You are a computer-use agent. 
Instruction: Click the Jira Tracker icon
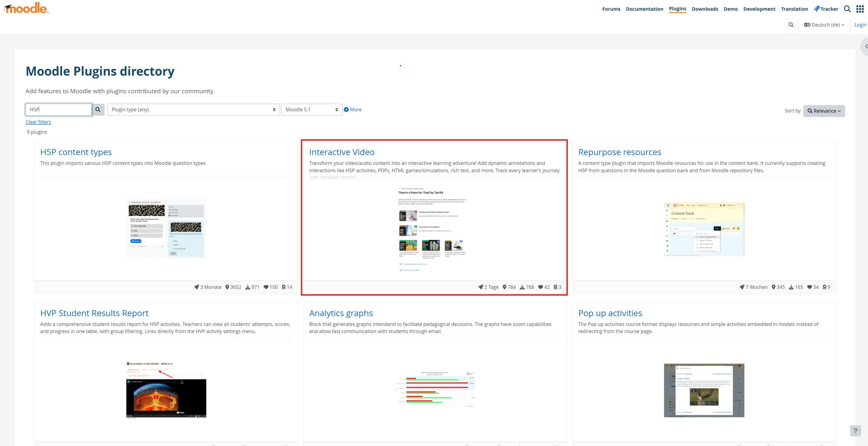click(816, 9)
